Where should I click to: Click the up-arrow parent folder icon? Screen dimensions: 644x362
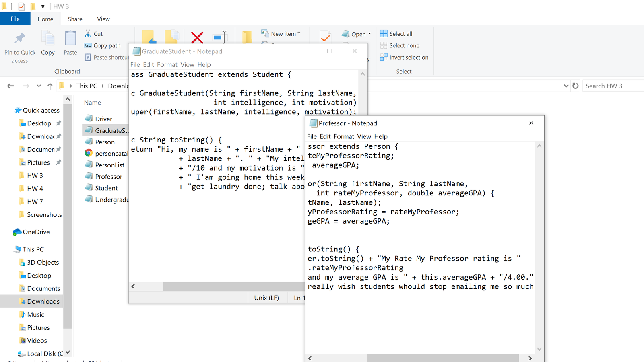(x=50, y=86)
